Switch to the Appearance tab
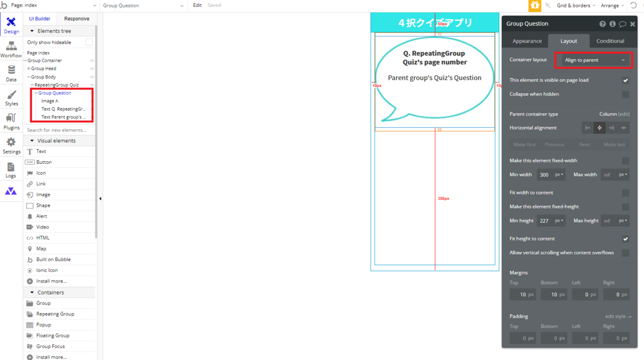The image size is (644, 360). coord(527,41)
